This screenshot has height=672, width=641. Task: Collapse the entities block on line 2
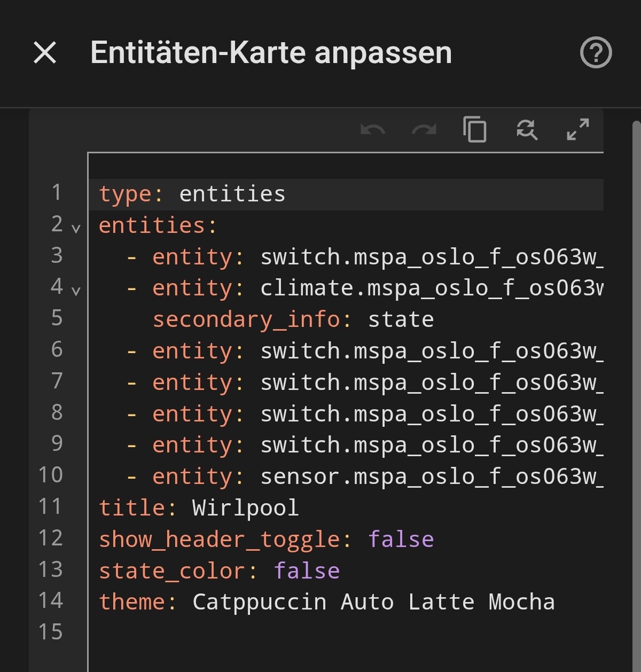pos(76,229)
